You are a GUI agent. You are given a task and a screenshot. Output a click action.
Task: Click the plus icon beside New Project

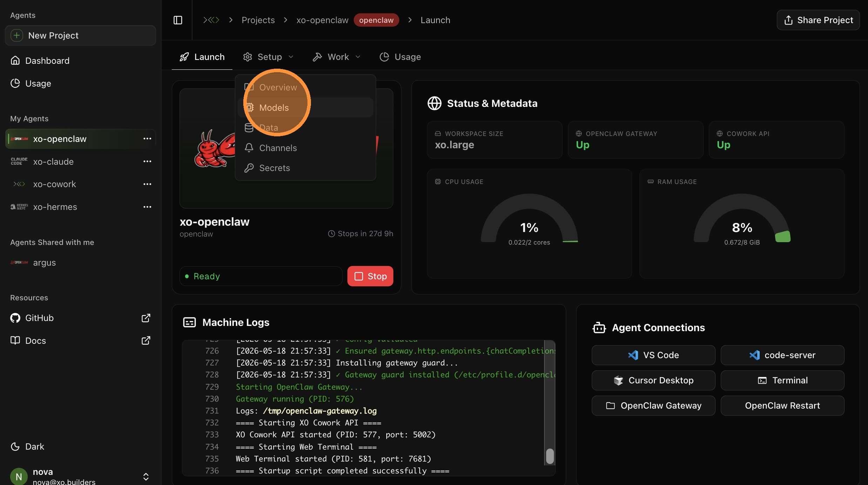click(x=16, y=35)
